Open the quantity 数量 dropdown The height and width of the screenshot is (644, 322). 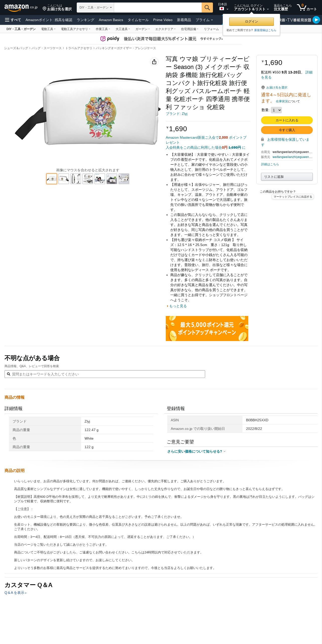276,110
